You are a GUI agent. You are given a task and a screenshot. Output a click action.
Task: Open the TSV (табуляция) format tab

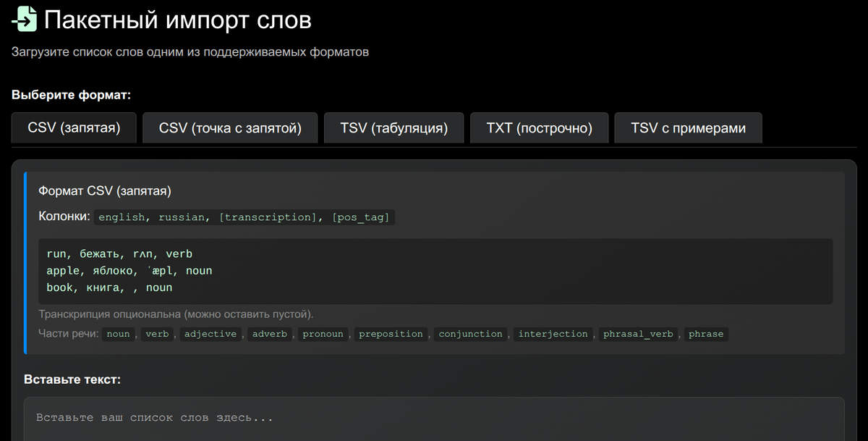(393, 128)
